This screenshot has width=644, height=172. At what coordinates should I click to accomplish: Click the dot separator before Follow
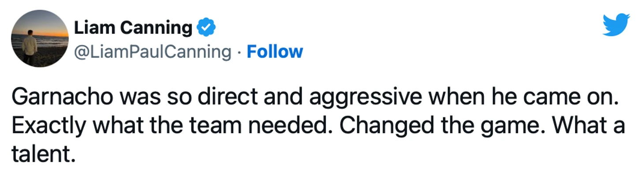pyautogui.click(x=239, y=53)
